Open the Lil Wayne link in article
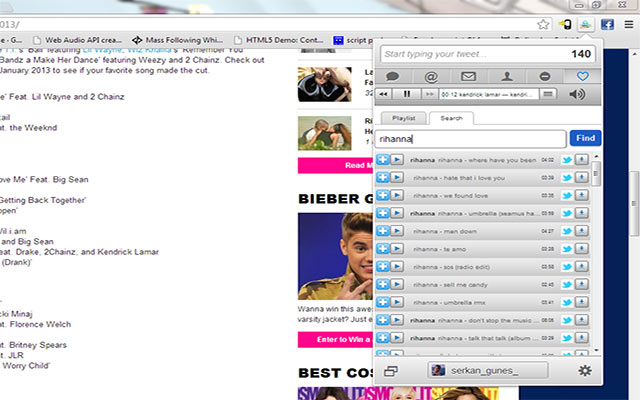The height and width of the screenshot is (400, 640). click(x=102, y=50)
